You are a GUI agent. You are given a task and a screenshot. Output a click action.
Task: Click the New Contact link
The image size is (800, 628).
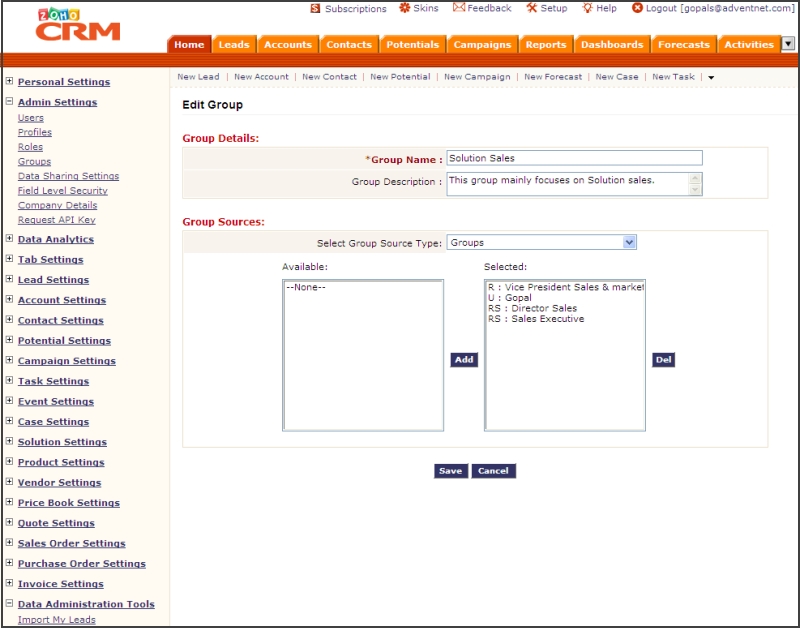point(329,77)
